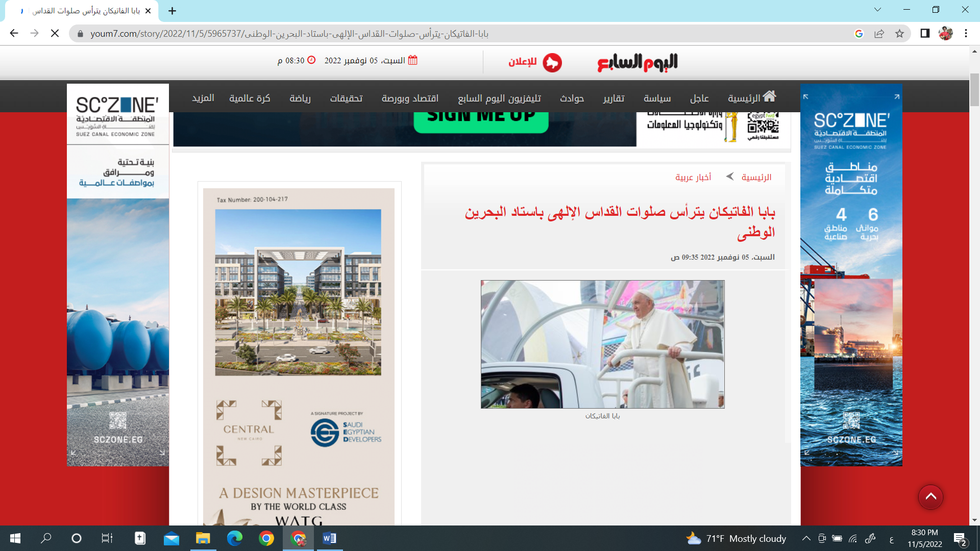Open Windows taskbar search
The height and width of the screenshot is (551, 980).
[x=46, y=538]
